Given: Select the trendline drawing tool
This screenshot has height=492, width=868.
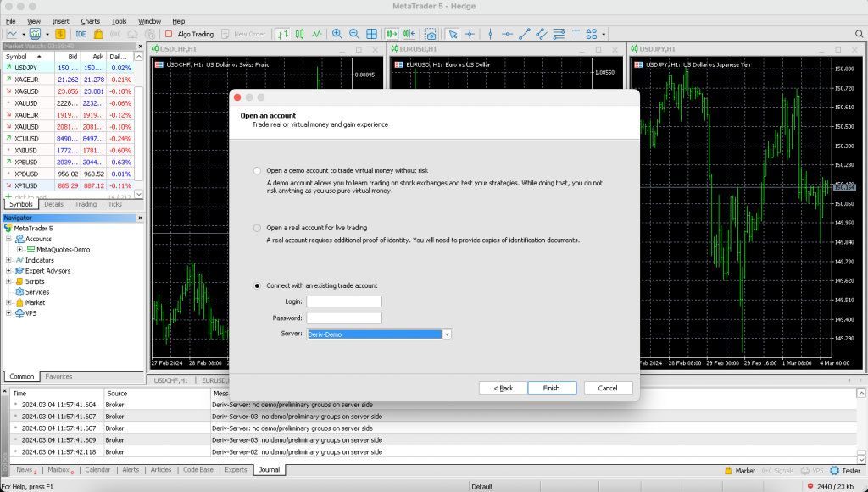Looking at the screenshot, I should pos(524,34).
